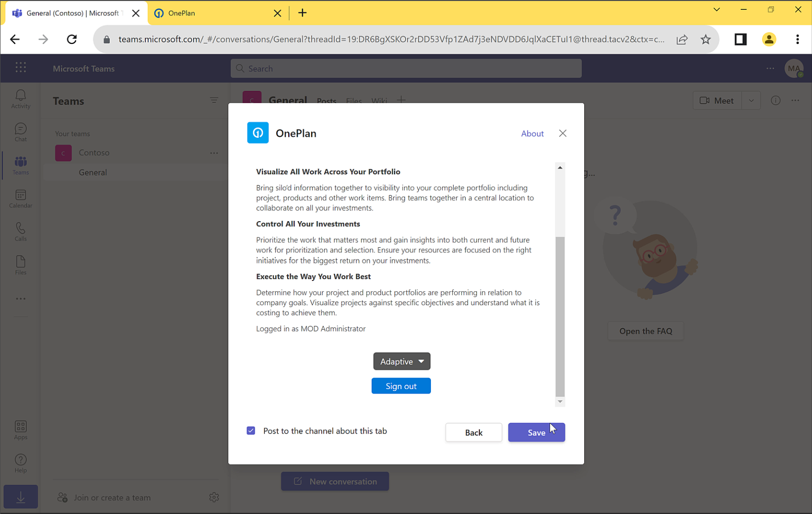This screenshot has height=514, width=812.
Task: Open the Wiki channel tab
Action: [379, 100]
